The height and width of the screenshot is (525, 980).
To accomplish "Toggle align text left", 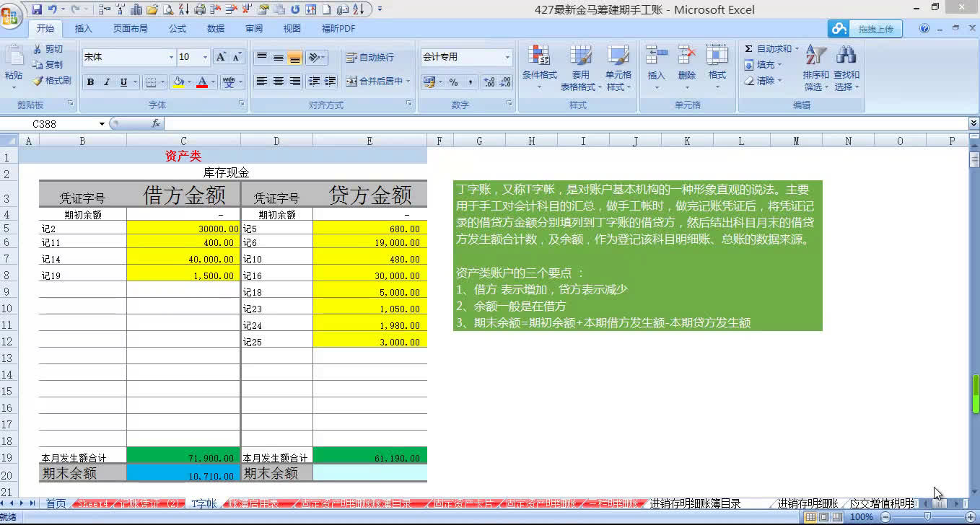I will [x=262, y=81].
